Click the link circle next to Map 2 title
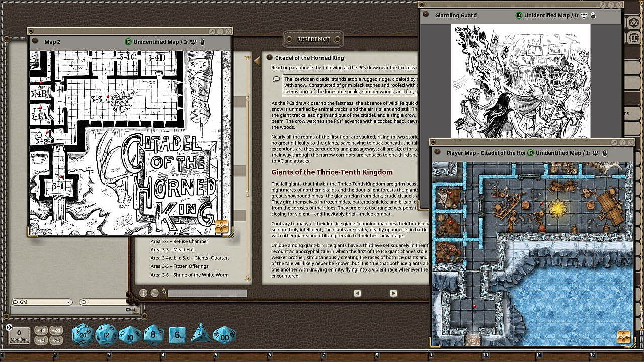The image size is (644, 362). [x=35, y=42]
